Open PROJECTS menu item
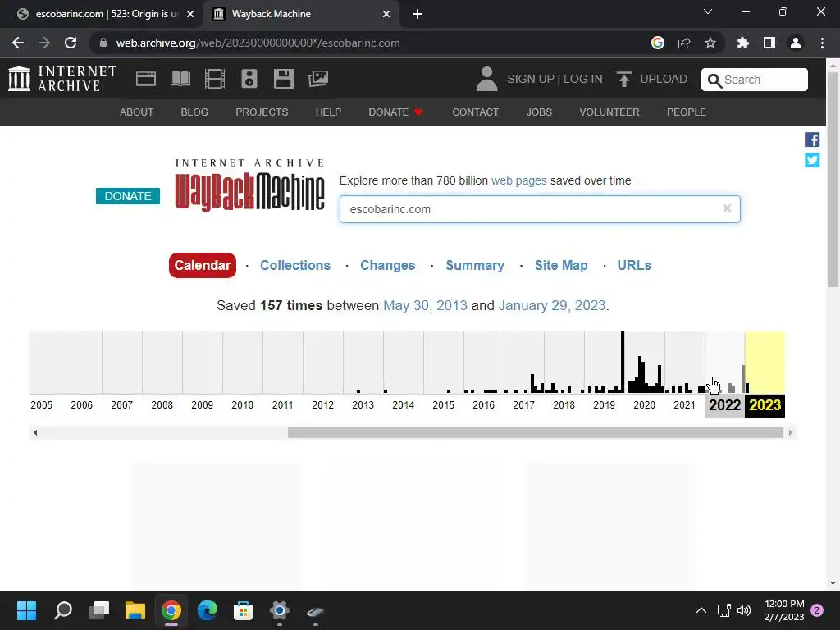The width and height of the screenshot is (840, 630). coord(262,112)
